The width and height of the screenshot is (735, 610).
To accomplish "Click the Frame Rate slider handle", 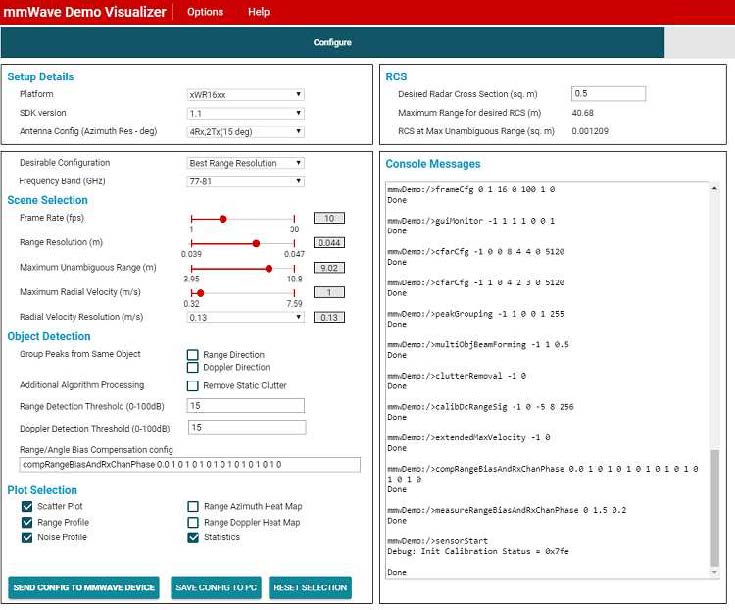I will pyautogui.click(x=223, y=219).
